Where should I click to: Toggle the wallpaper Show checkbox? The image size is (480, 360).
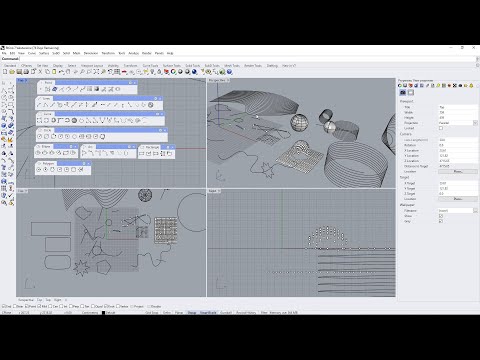[441, 216]
